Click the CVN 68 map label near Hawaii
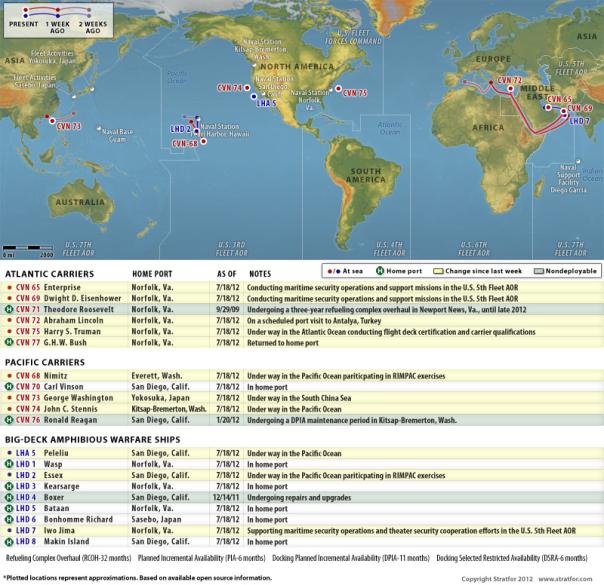This screenshot has height=585, width=604. tap(185, 144)
